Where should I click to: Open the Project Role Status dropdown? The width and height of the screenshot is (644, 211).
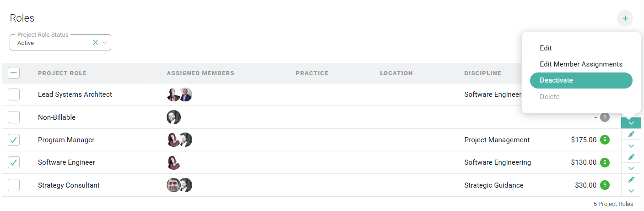(105, 43)
